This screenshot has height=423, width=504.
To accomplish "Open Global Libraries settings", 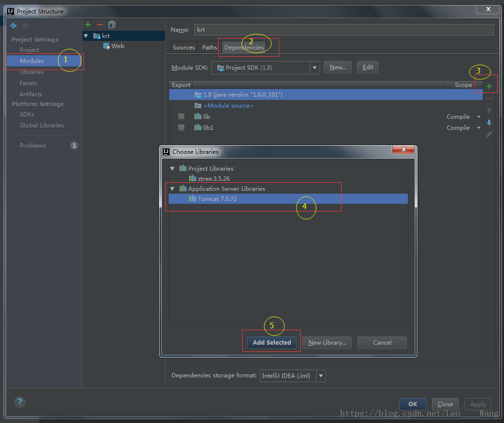I will (42, 125).
